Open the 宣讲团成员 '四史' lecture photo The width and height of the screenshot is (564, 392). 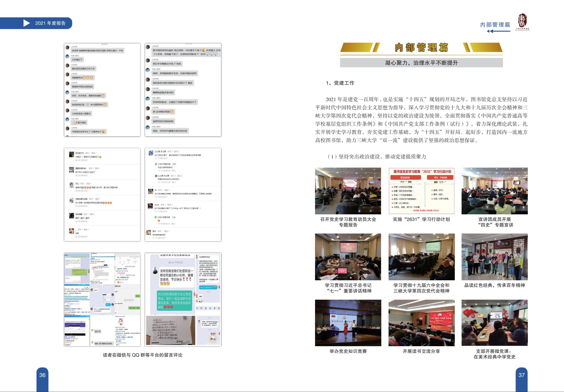click(x=494, y=191)
